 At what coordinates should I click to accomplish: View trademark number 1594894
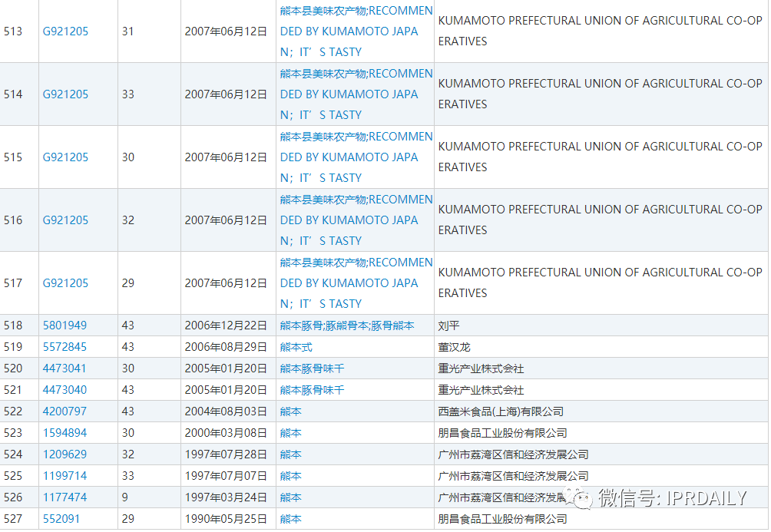65,433
